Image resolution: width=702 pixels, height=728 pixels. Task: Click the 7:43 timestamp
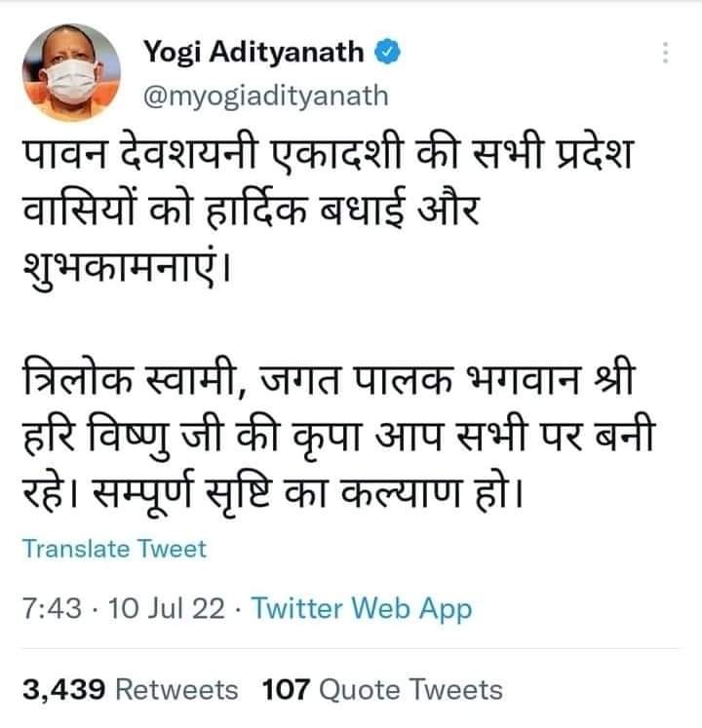(x=52, y=608)
